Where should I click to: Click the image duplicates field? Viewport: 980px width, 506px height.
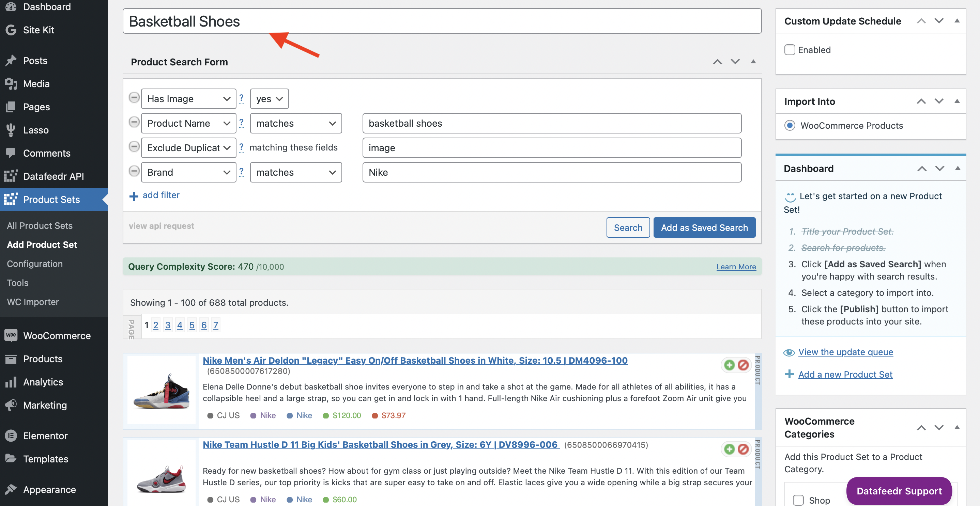point(552,148)
